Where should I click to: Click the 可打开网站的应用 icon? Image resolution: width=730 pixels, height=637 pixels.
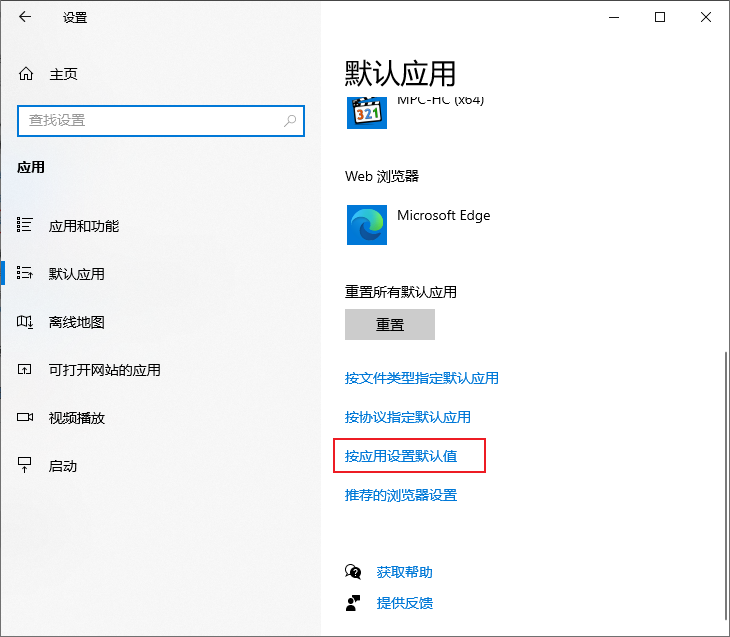(x=25, y=369)
